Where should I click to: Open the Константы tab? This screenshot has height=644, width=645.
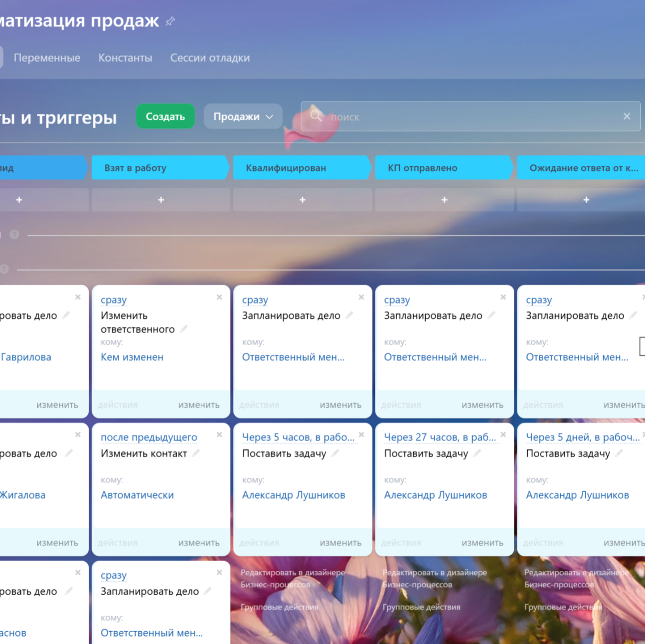pos(125,58)
